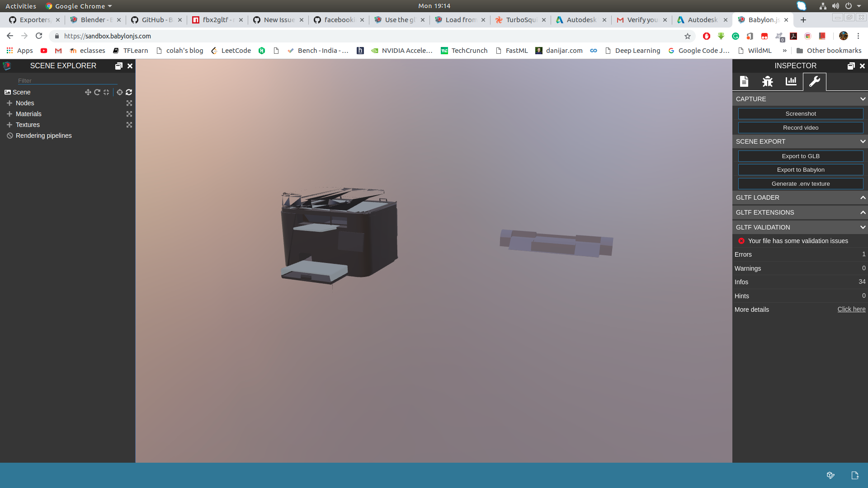
Task: Open the Scene properties (file) tab
Action: (744, 81)
